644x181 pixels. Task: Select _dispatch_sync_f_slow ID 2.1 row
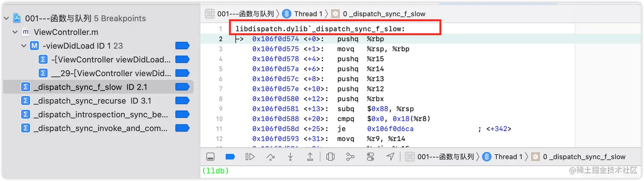point(98,87)
